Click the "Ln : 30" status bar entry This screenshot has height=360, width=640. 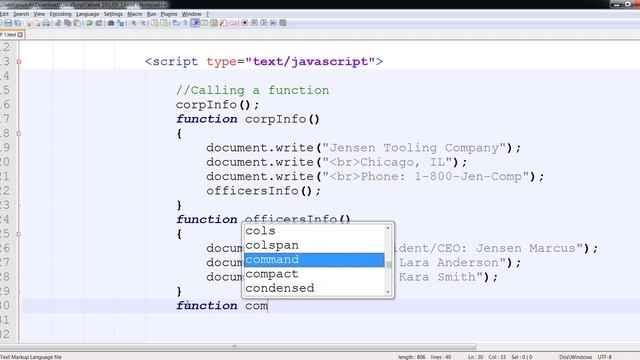[476, 357]
